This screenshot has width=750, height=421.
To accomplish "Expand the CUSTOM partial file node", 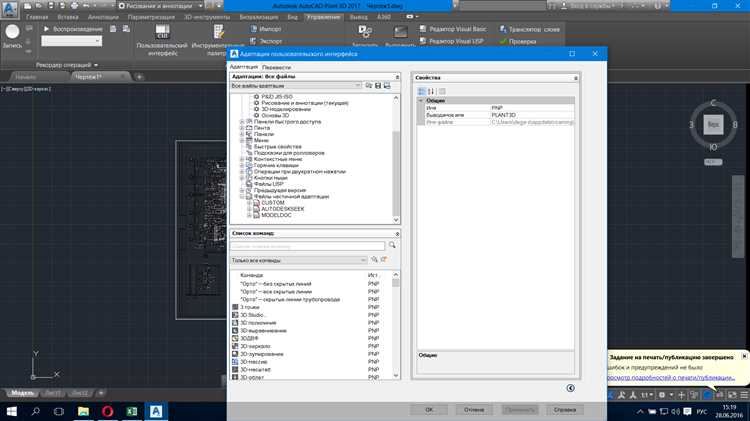I will (249, 203).
